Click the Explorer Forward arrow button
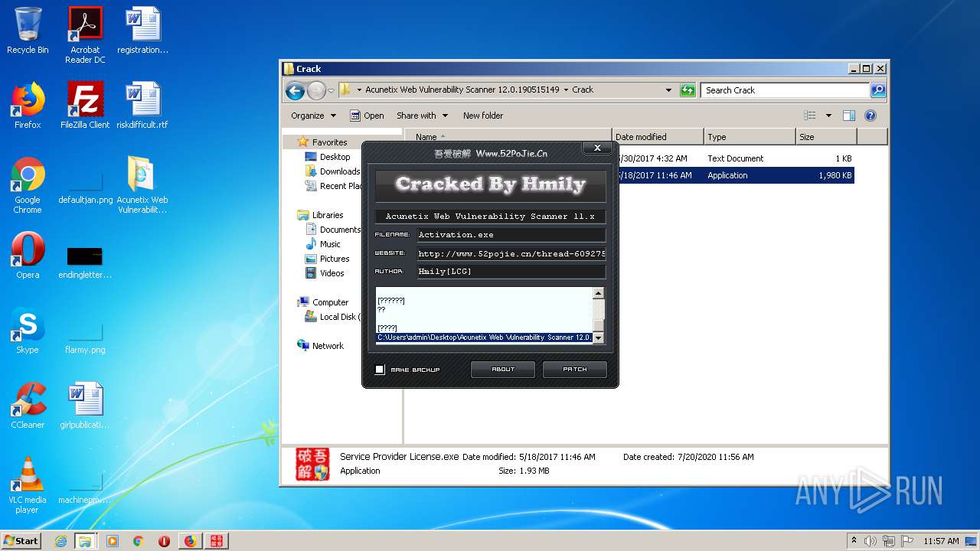This screenshot has width=980, height=551. pyautogui.click(x=316, y=90)
